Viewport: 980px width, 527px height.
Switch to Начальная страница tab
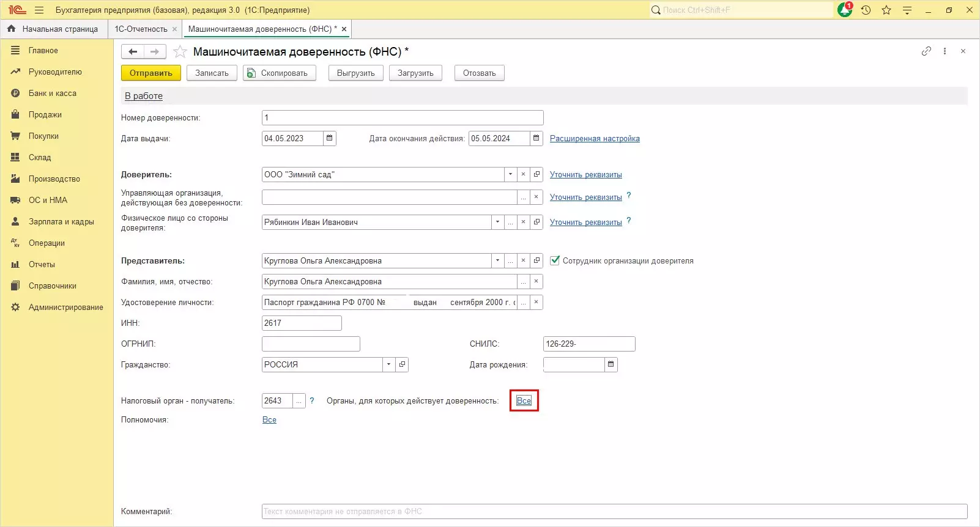(x=54, y=29)
